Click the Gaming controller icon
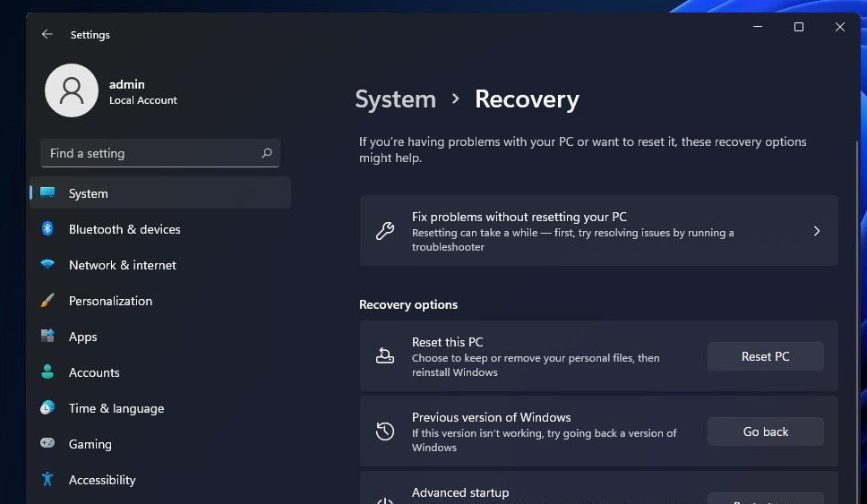Viewport: 867px width, 504px height. 47,443
